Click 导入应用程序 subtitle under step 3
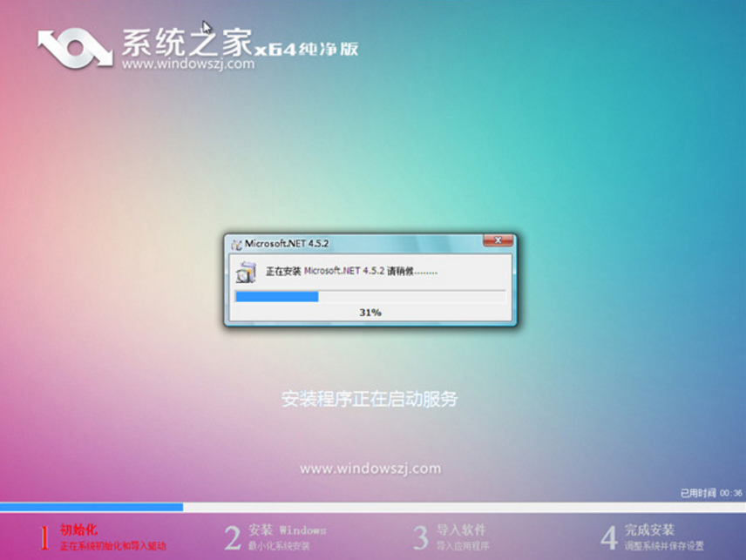Screen dimensions: 746x560 click(463, 546)
